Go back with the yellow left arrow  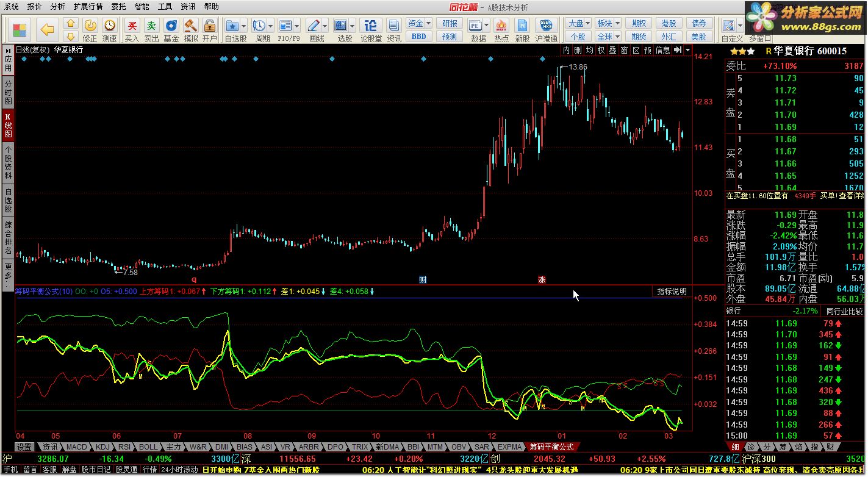click(x=48, y=29)
